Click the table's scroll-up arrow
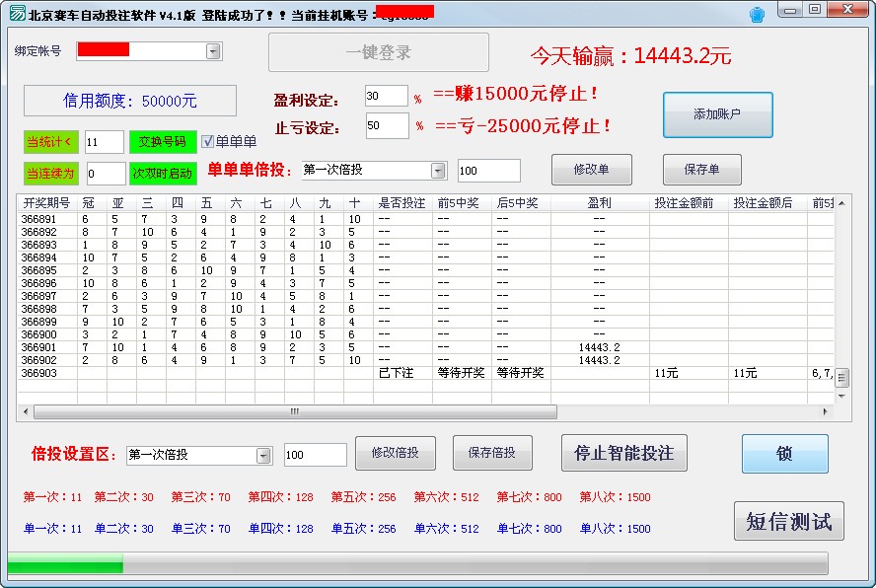876x588 pixels. tap(841, 202)
